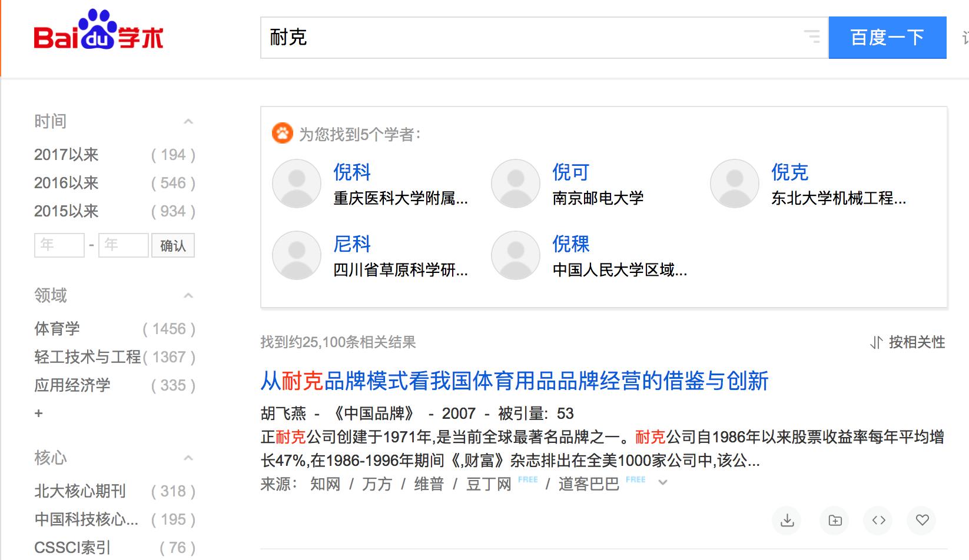Viewport: 969px width, 560px height.
Task: Click the sort icon next to 按相关性
Action: [x=876, y=342]
